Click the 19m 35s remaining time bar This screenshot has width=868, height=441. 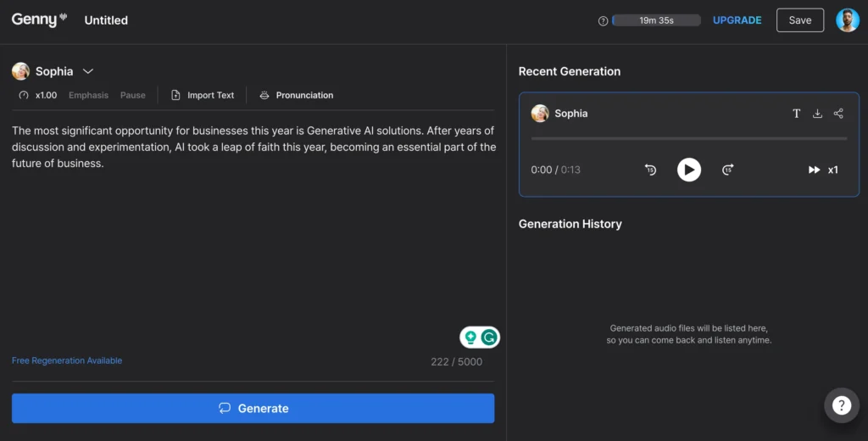(x=657, y=20)
